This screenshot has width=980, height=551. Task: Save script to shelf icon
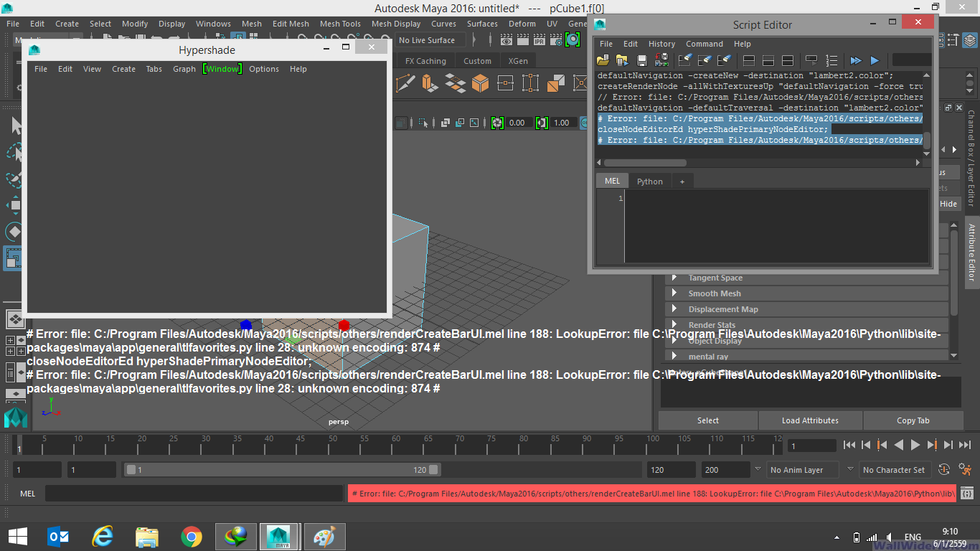(x=661, y=60)
